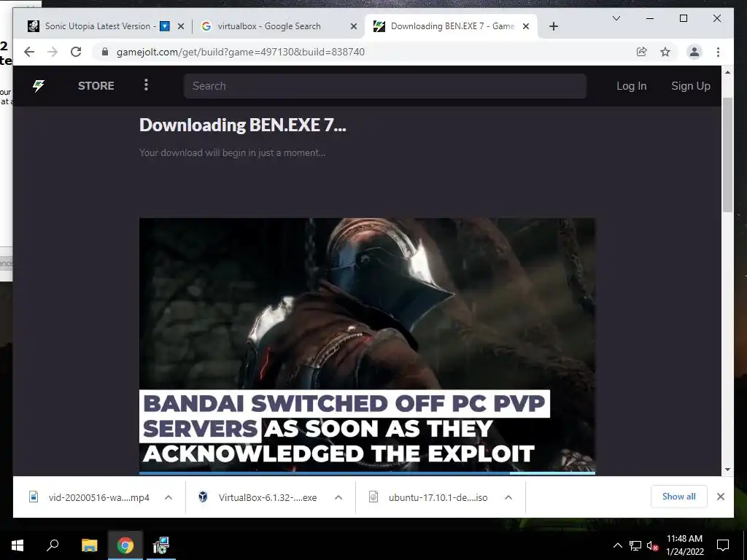Open Chrome profile avatar menu
This screenshot has width=747, height=560.
point(694,52)
